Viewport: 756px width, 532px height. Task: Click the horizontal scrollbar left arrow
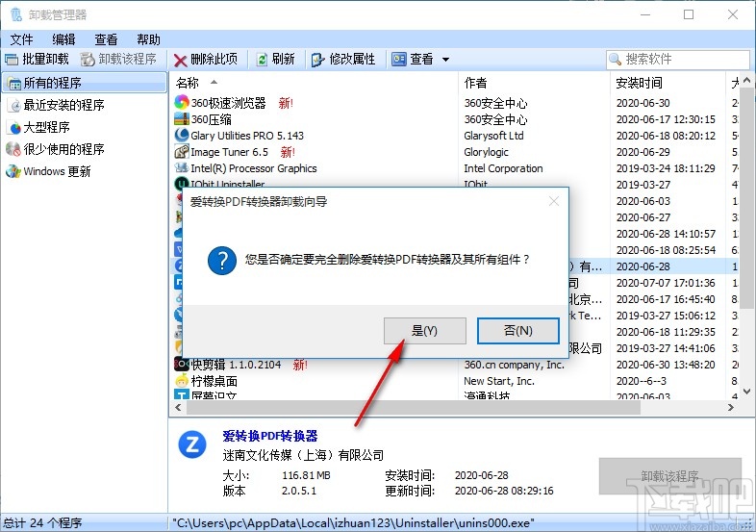178,407
